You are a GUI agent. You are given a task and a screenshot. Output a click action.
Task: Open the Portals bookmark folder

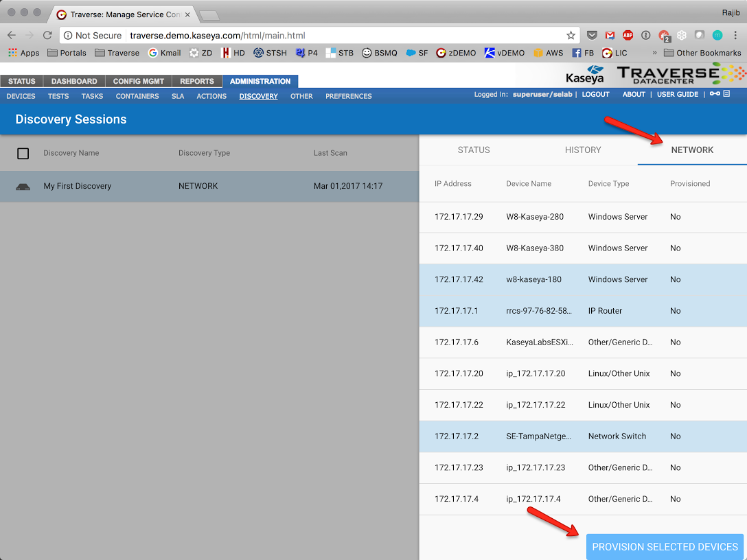point(67,53)
